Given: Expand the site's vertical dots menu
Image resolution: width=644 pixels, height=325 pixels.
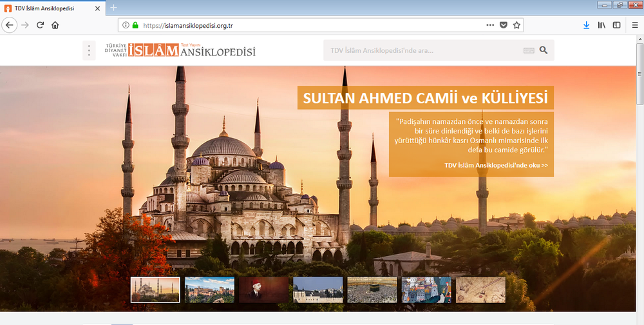Looking at the screenshot, I should (x=89, y=50).
